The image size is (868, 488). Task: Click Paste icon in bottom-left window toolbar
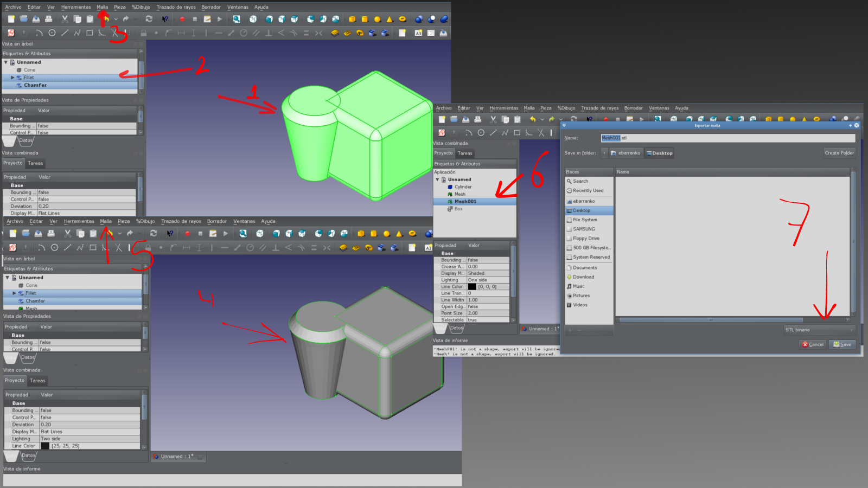[x=93, y=234]
